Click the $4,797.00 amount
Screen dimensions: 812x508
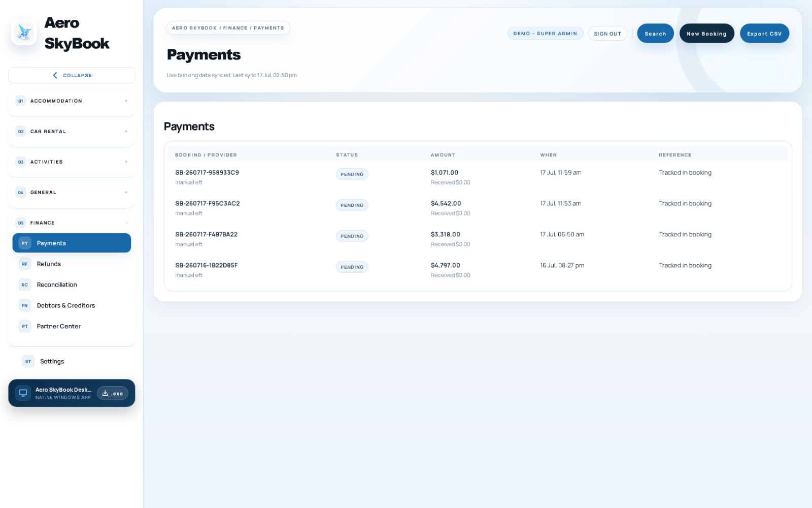tap(446, 266)
